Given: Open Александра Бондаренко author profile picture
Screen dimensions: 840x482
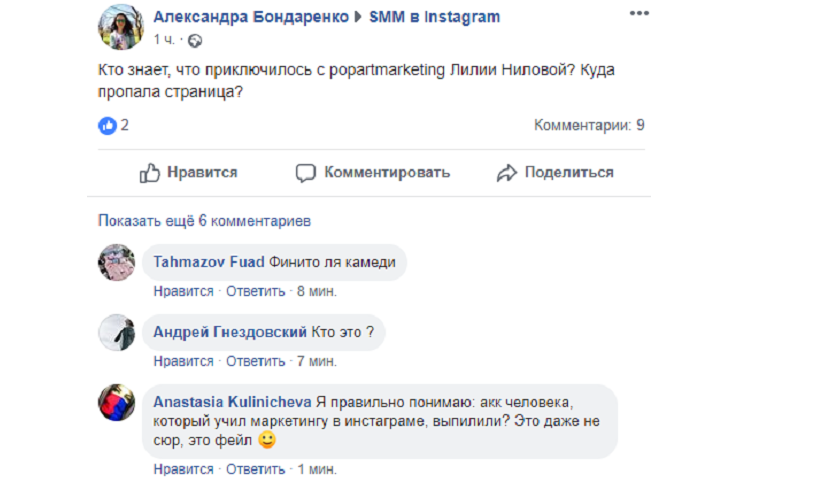Looking at the screenshot, I should click(120, 27).
